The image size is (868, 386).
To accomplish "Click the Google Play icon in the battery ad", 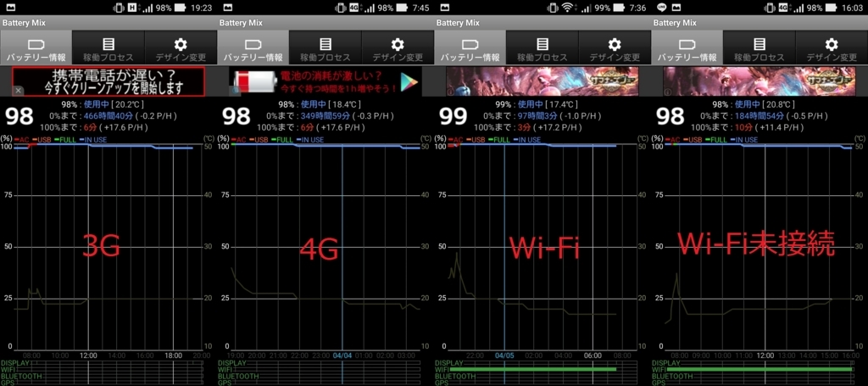I will coord(409,81).
